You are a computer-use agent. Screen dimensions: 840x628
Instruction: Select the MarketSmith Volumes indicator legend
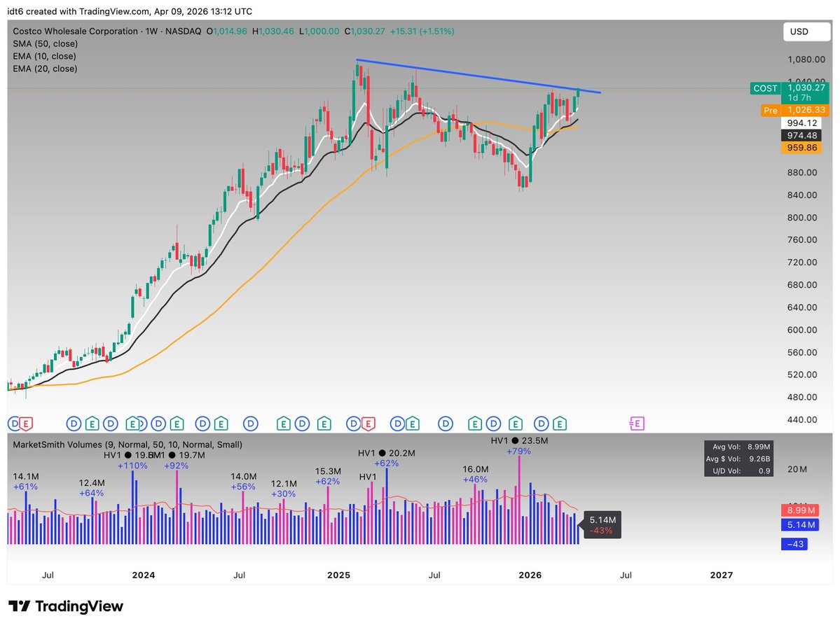click(x=128, y=445)
